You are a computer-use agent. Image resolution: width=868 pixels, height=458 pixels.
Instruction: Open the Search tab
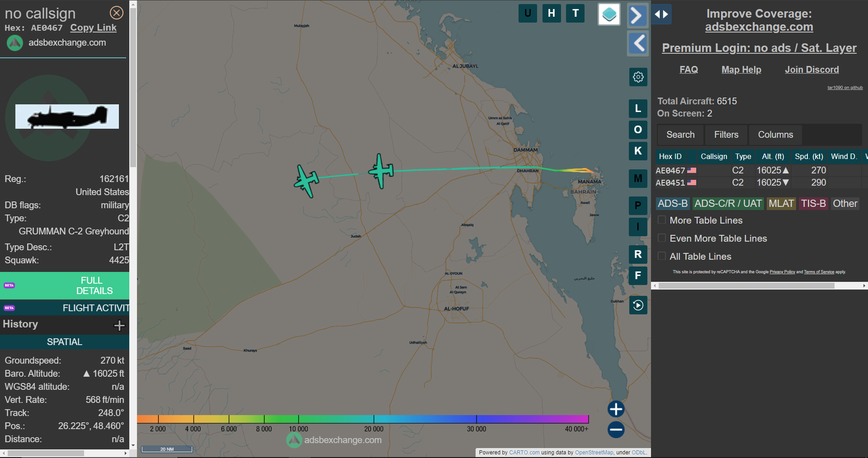click(680, 135)
